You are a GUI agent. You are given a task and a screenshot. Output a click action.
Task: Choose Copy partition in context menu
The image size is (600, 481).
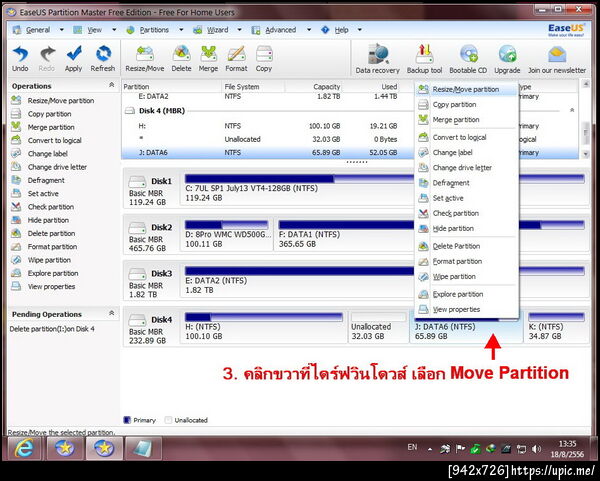(466, 104)
